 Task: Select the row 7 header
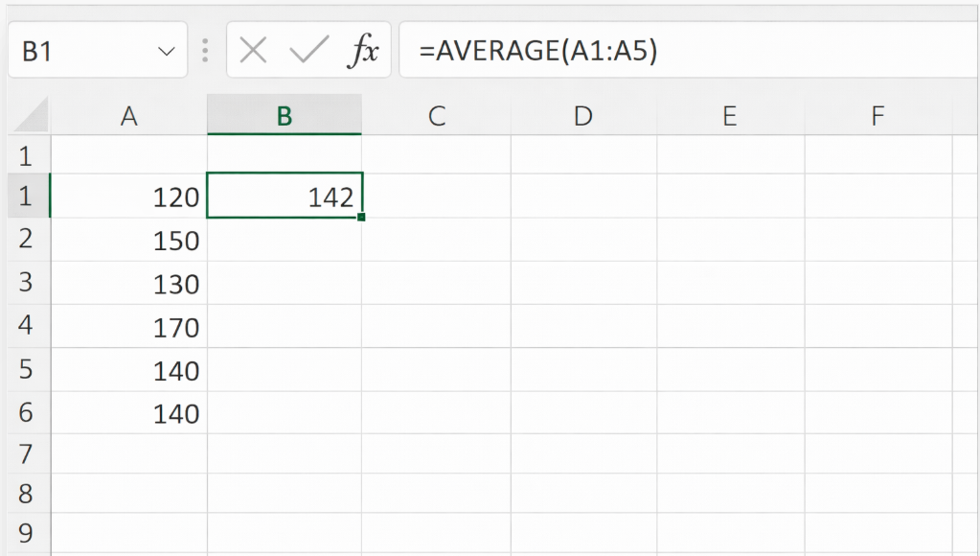[x=25, y=452]
